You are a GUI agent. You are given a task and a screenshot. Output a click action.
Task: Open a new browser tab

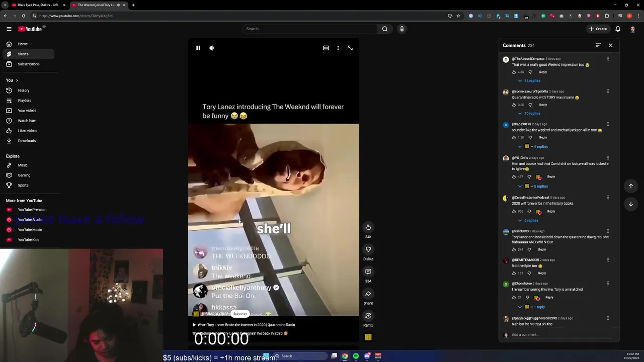pyautogui.click(x=133, y=5)
